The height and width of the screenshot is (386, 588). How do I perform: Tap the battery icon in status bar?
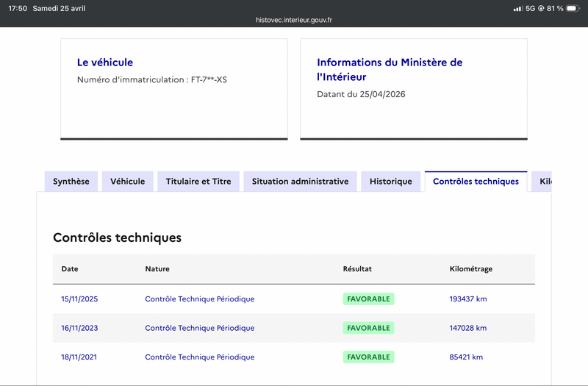573,8
